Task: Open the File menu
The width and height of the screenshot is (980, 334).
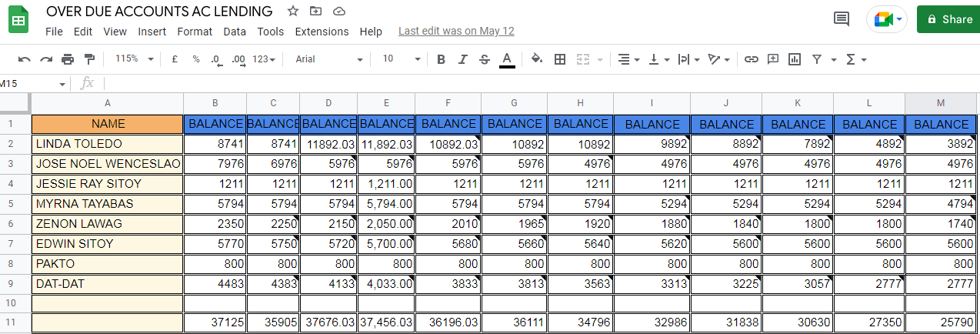Action: [x=54, y=32]
